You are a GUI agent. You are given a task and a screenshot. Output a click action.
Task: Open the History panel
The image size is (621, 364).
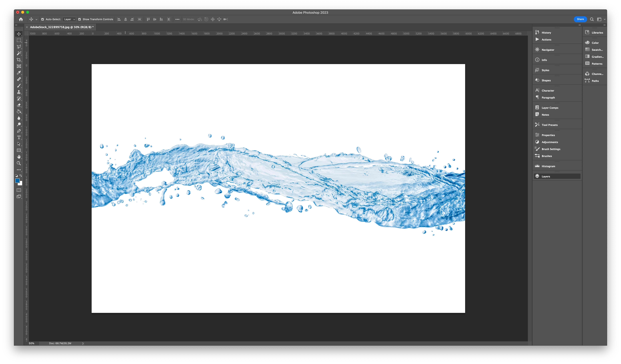click(x=546, y=32)
